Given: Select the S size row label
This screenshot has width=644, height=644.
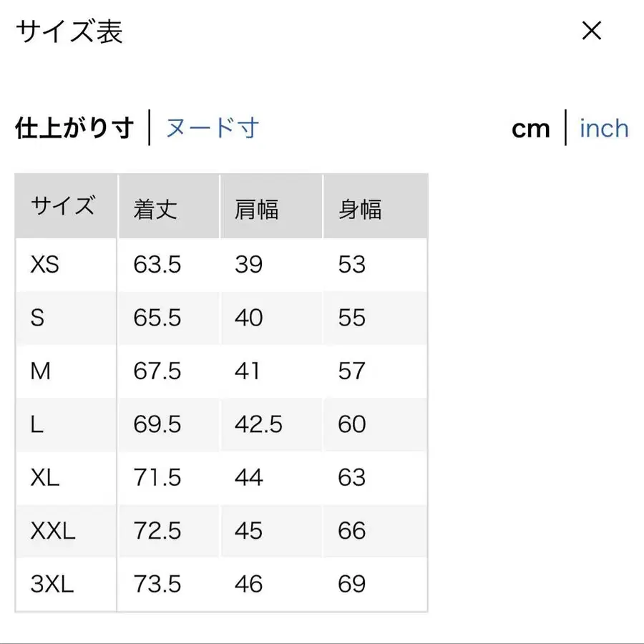Looking at the screenshot, I should pos(37,318).
